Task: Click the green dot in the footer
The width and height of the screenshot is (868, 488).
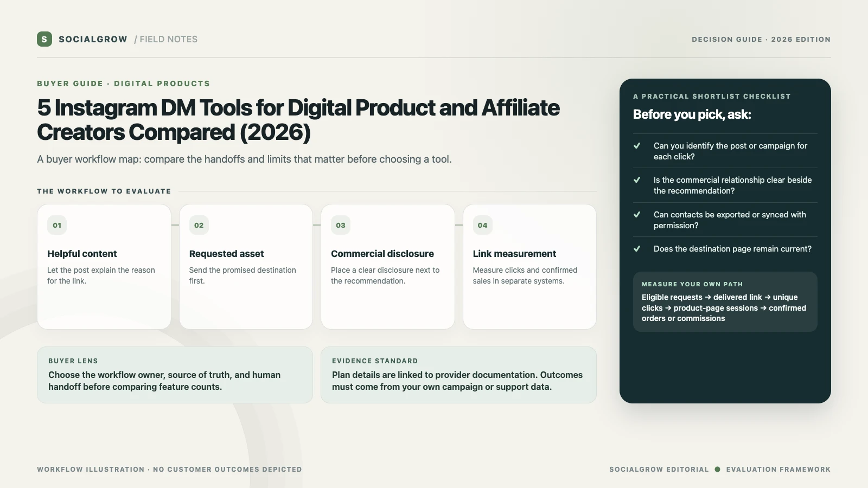Action: click(717, 470)
